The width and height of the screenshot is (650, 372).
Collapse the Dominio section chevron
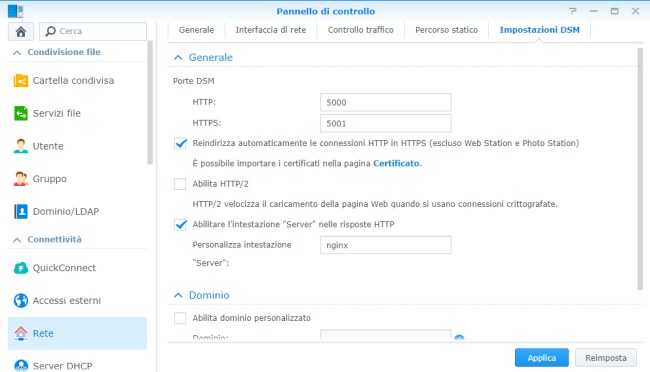coord(178,295)
